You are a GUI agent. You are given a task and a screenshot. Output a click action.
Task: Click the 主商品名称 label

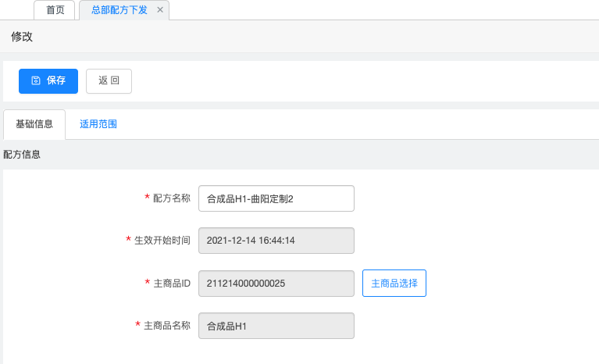pyautogui.click(x=167, y=326)
